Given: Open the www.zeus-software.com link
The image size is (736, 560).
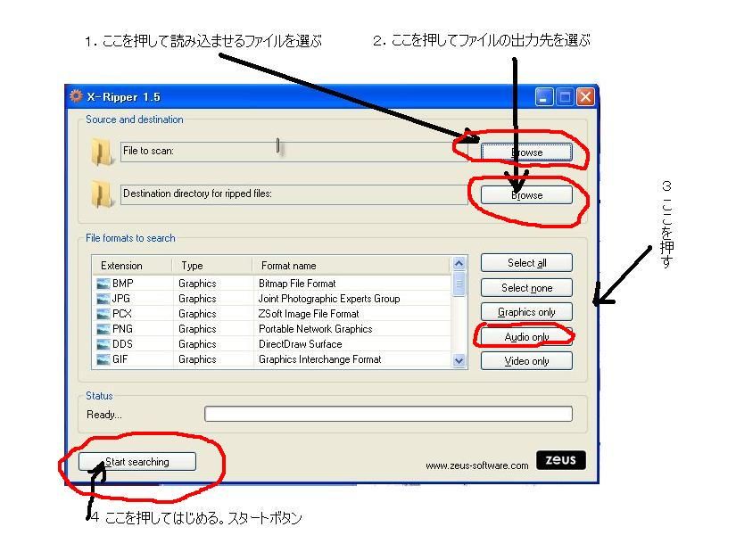Looking at the screenshot, I should tap(477, 465).
